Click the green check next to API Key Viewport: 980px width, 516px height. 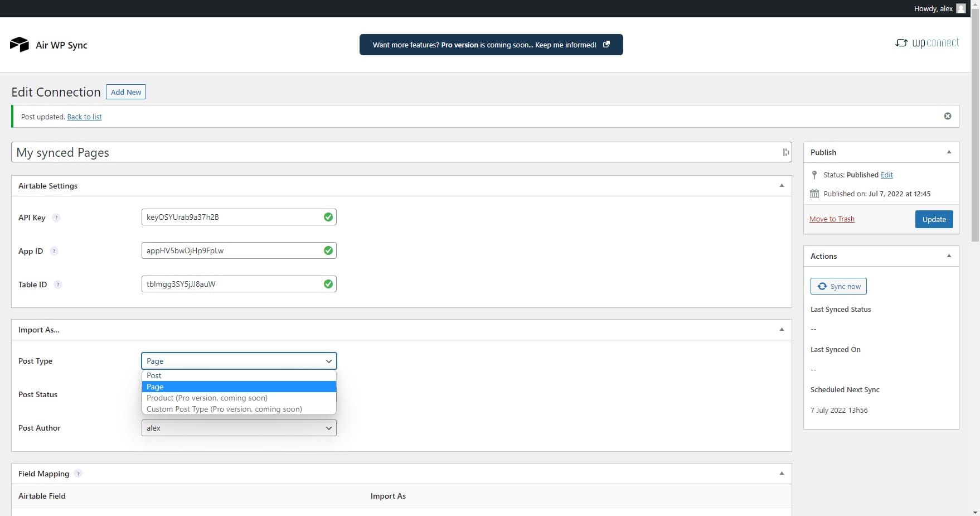point(328,217)
